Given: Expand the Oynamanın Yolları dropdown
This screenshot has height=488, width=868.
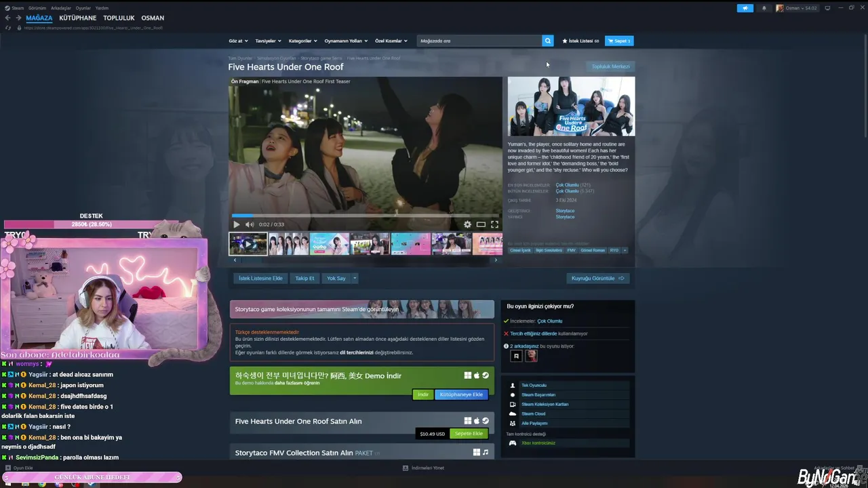Looking at the screenshot, I should (346, 41).
